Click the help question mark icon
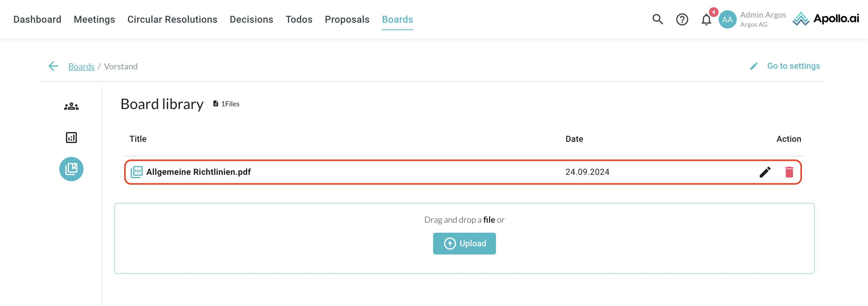 [682, 20]
